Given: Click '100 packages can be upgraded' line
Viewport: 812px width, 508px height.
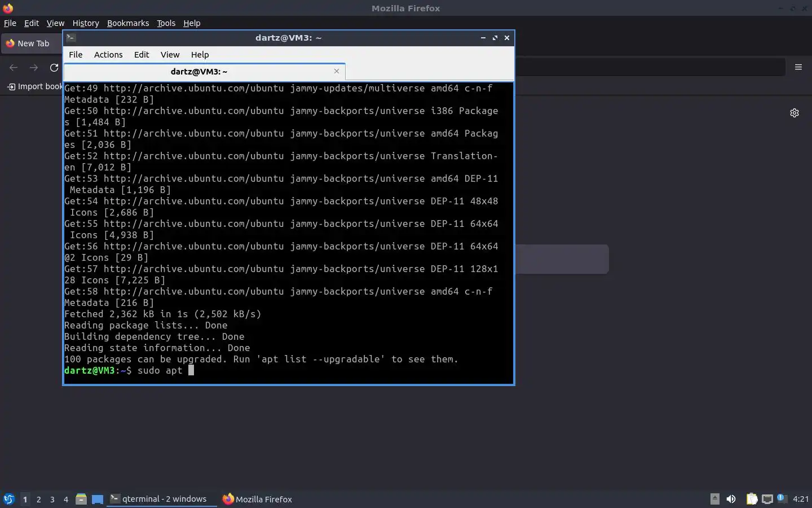Looking at the screenshot, I should point(261,359).
